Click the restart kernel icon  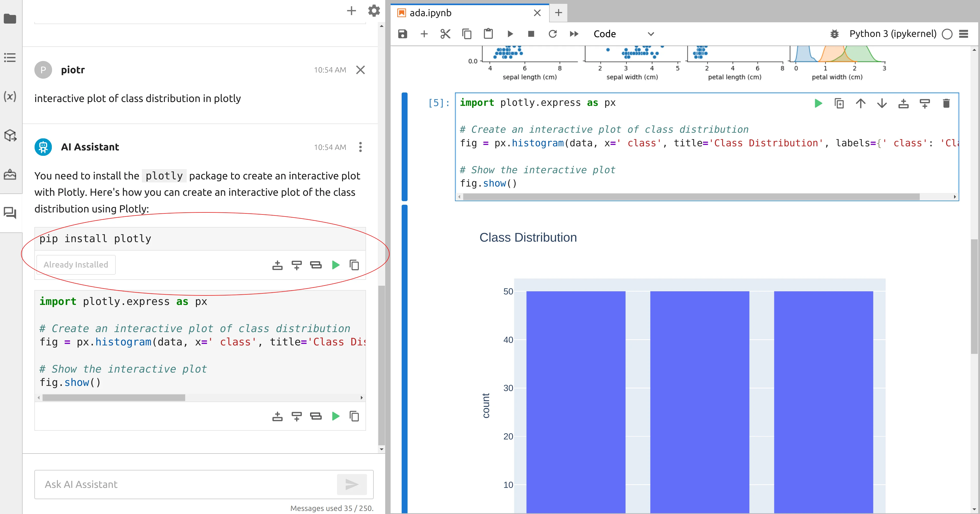(552, 34)
